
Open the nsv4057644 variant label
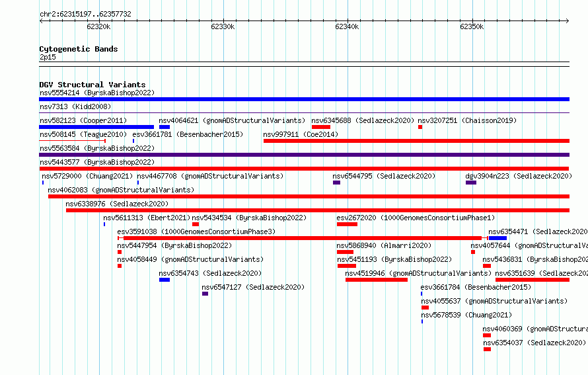529,245
